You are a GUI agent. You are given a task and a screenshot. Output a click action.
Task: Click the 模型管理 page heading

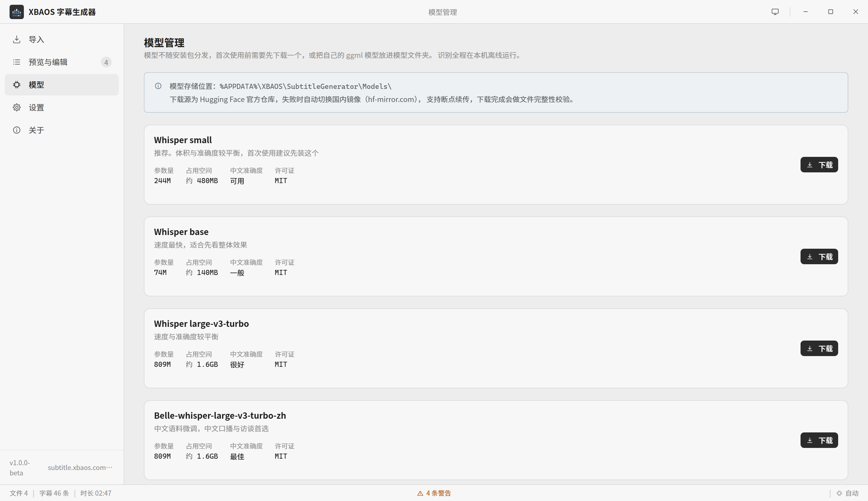164,43
